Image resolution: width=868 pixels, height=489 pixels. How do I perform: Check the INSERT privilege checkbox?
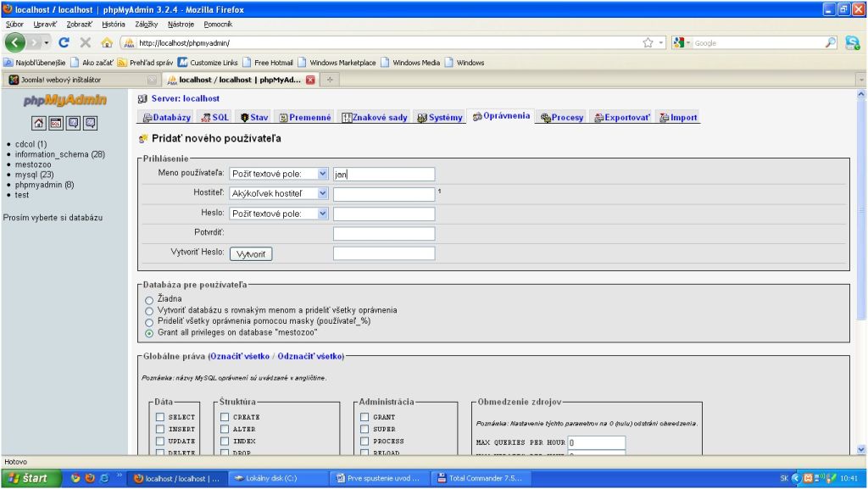point(160,429)
